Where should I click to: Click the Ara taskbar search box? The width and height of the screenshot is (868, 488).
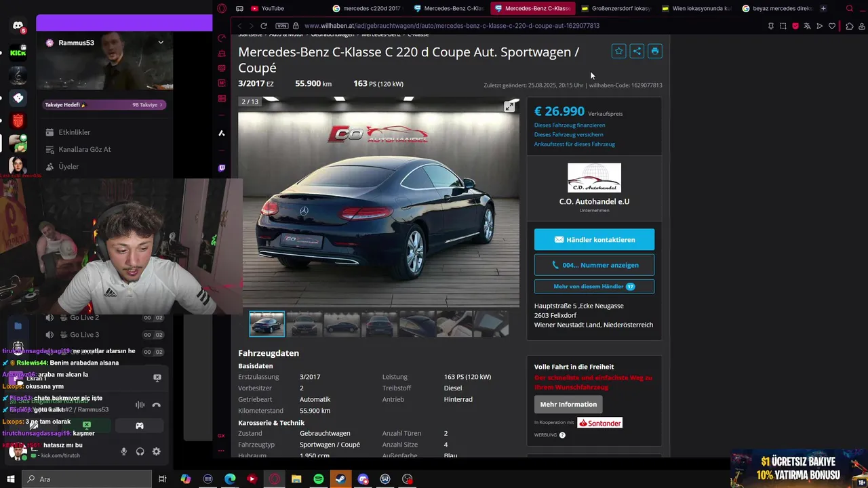(x=87, y=479)
